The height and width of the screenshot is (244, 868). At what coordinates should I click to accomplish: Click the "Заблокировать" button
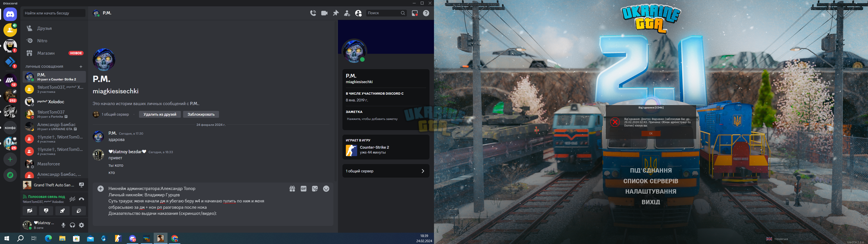(201, 115)
